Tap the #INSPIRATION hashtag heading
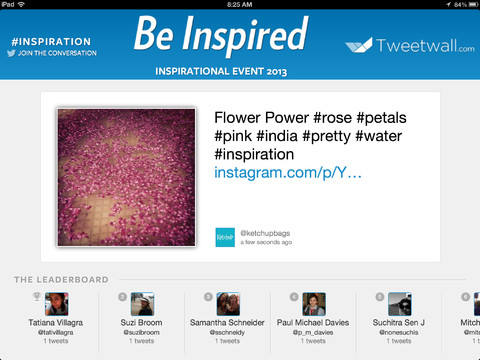 (51, 42)
